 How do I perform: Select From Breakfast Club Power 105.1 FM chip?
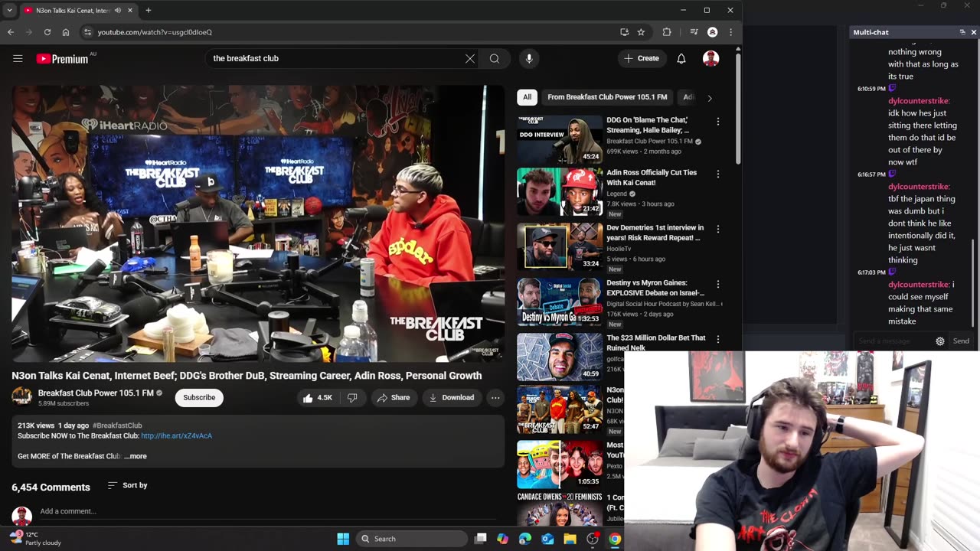click(607, 97)
